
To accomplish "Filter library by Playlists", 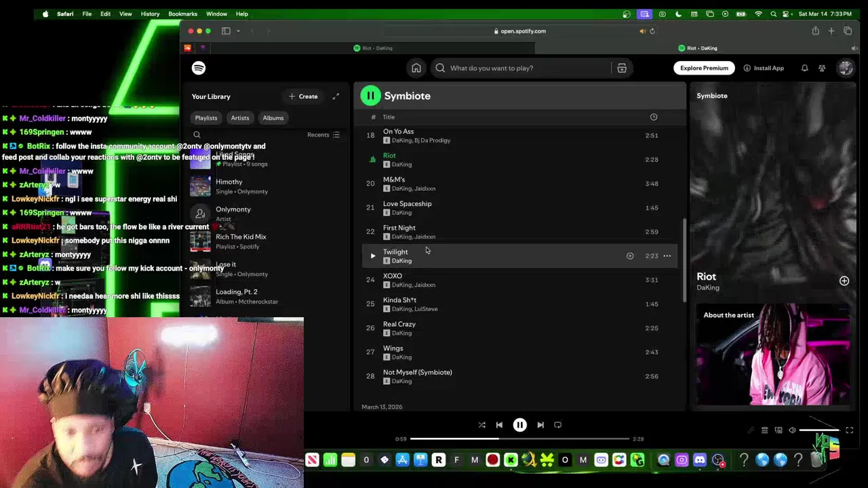I will coord(206,118).
